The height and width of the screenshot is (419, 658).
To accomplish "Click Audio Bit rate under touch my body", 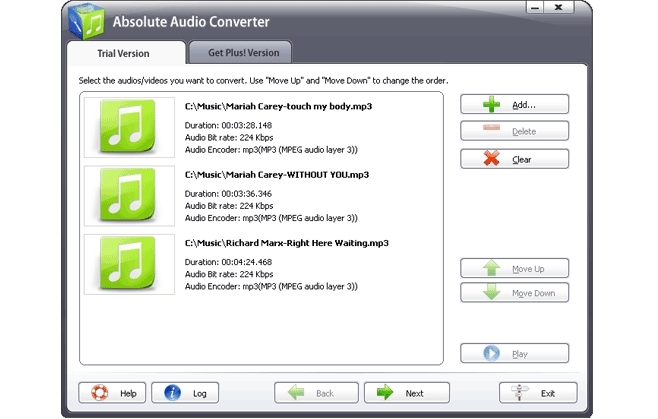I will pos(229,138).
